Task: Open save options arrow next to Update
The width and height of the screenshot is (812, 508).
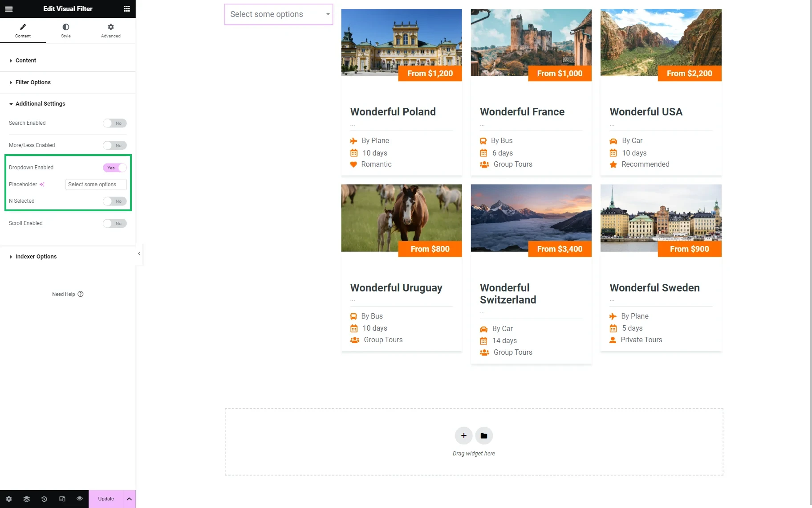Action: [129, 499]
